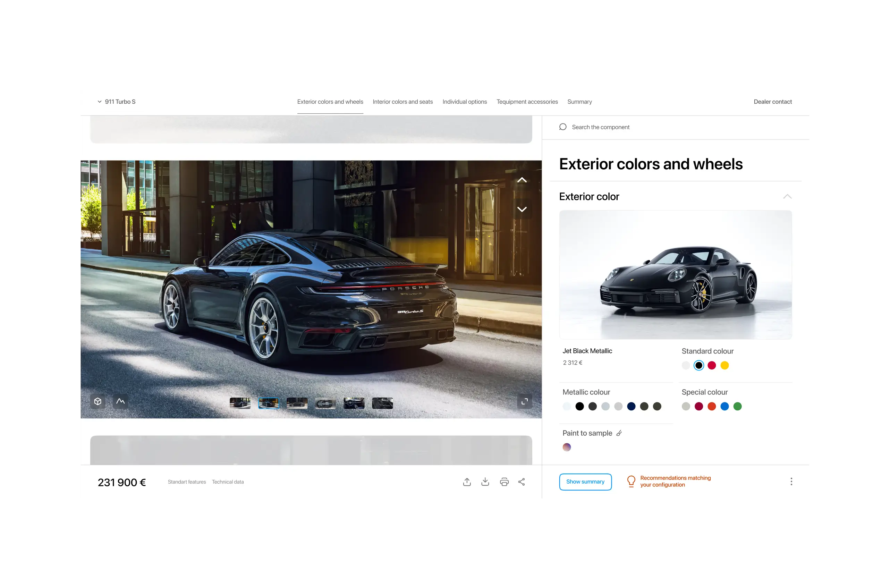The height and width of the screenshot is (588, 890).
Task: Click the lightbulb recommendations icon
Action: (631, 482)
